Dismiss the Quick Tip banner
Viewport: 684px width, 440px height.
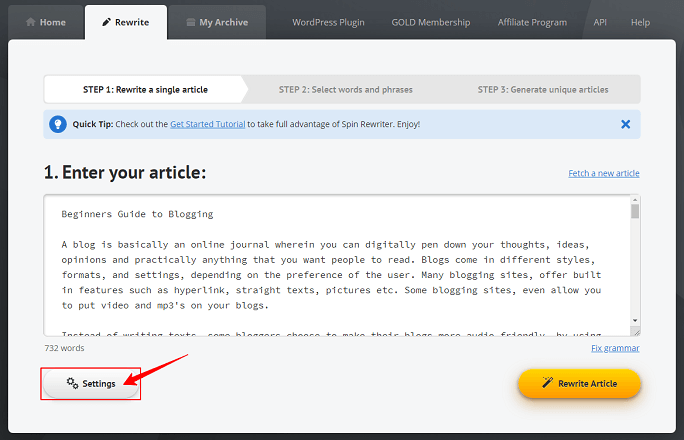coord(626,124)
